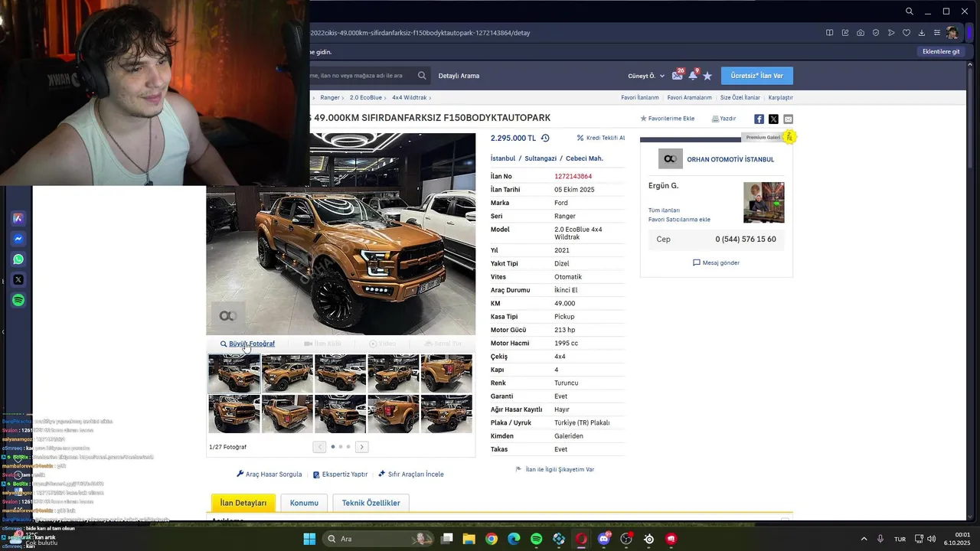The height and width of the screenshot is (551, 980).
Task: Open Sıfır Araçları İncele link
Action: (x=411, y=474)
